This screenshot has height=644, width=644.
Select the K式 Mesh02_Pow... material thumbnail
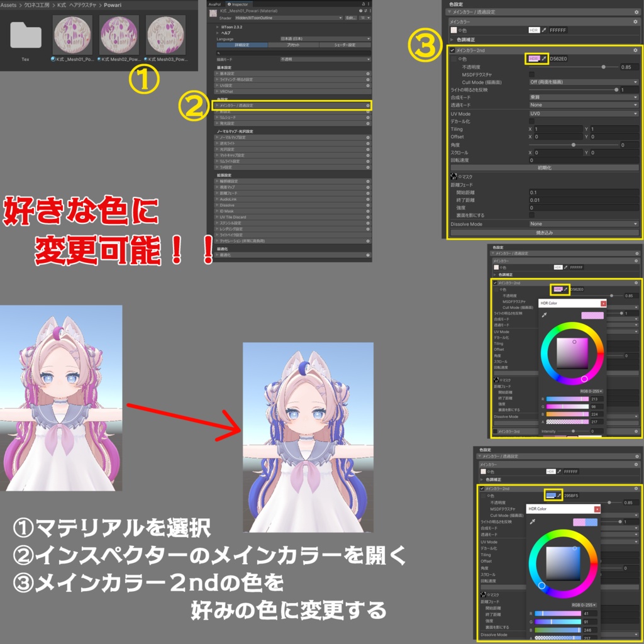(x=119, y=35)
